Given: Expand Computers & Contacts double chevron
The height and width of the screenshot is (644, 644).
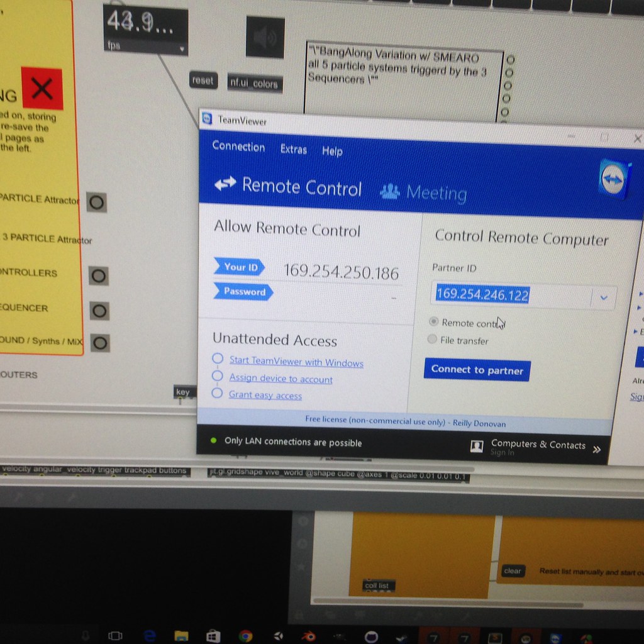Looking at the screenshot, I should pos(597,449).
